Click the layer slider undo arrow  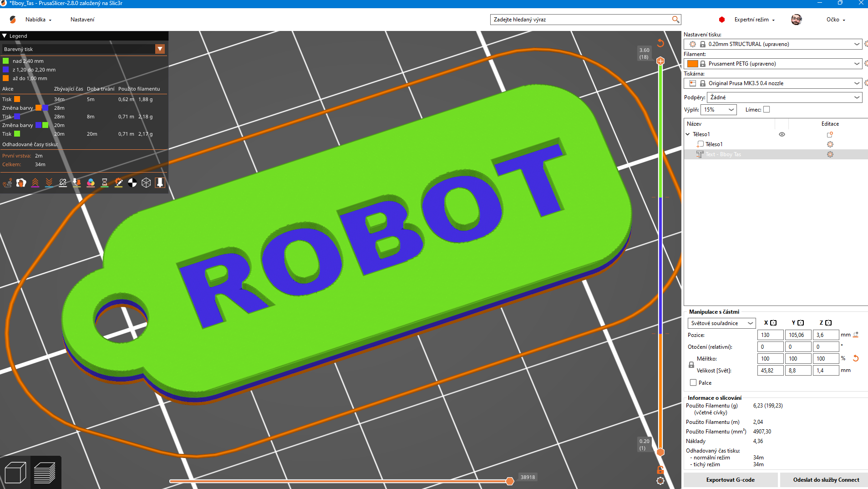(660, 43)
